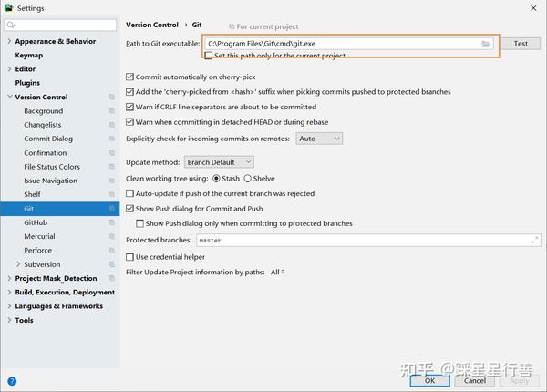Open Keymap settings page
The width and height of the screenshot is (547, 392).
tap(29, 55)
